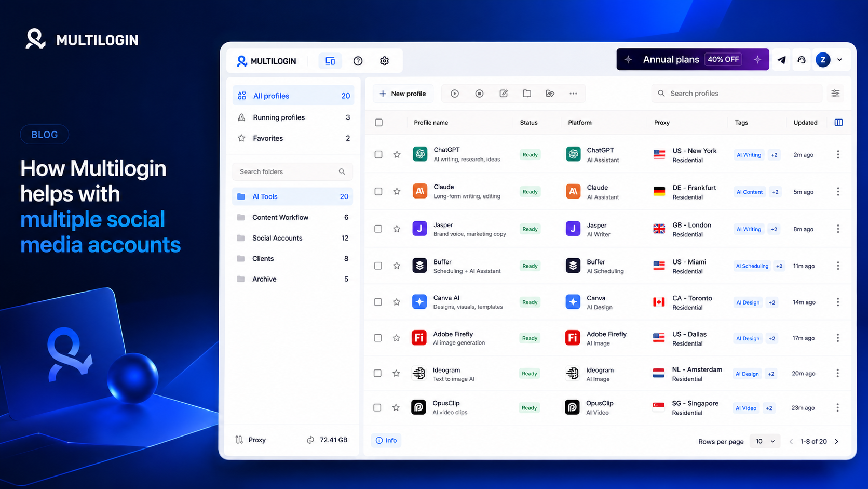The width and height of the screenshot is (868, 489).
Task: Expand the account dropdown chevron
Action: (839, 60)
